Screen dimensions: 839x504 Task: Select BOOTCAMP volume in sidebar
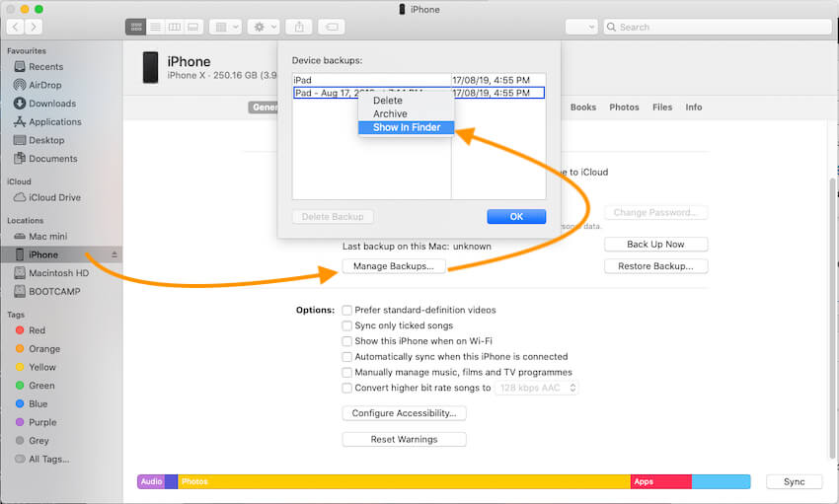[54, 291]
